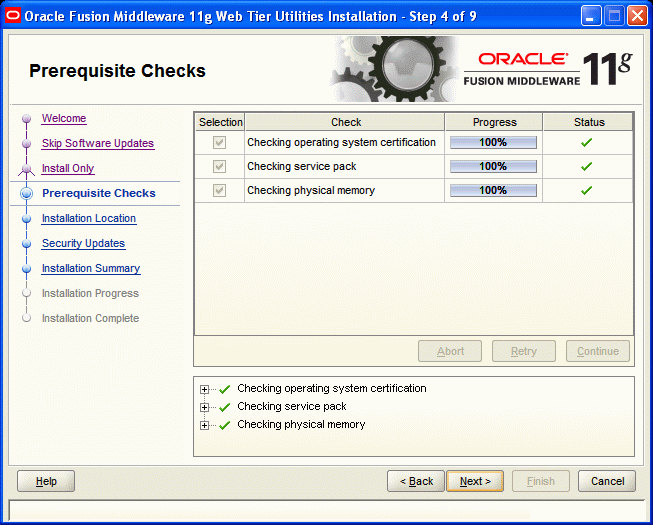Minimize the installer window
The image size is (653, 525).
click(x=591, y=16)
